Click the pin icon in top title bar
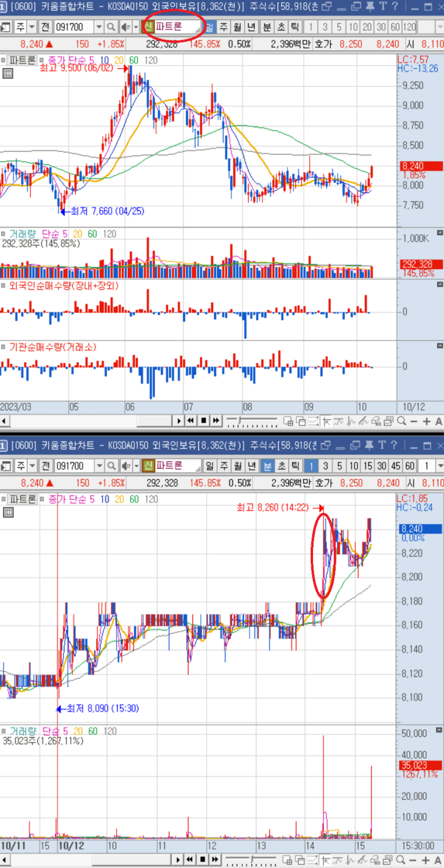The height and width of the screenshot is (868, 444). 368,7
